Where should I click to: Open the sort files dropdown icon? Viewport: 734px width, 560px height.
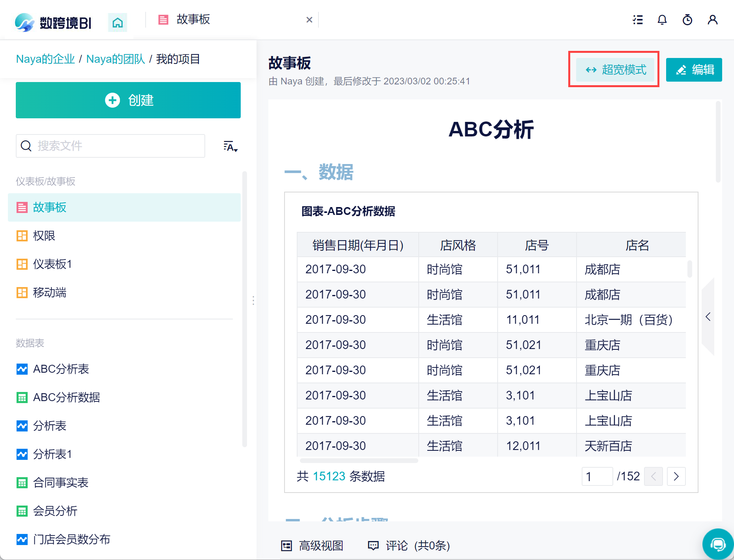click(x=230, y=146)
